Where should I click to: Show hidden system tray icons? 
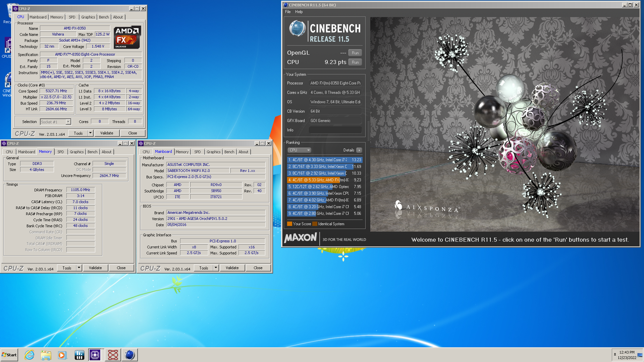click(x=615, y=355)
